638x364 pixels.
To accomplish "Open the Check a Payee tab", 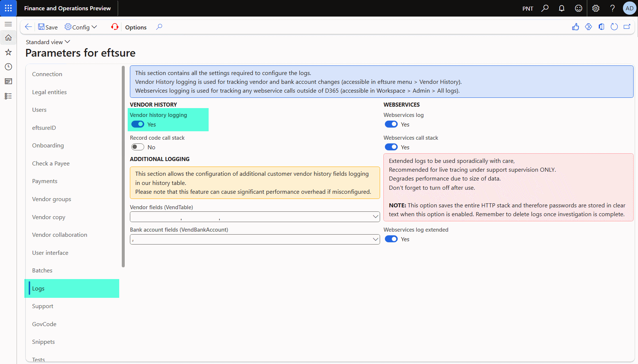I will coord(51,163).
